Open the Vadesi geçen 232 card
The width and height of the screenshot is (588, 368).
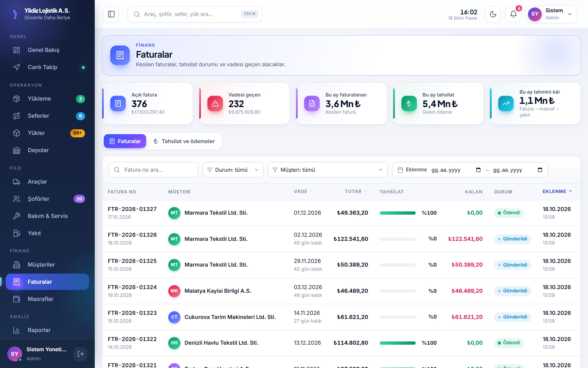click(x=244, y=103)
